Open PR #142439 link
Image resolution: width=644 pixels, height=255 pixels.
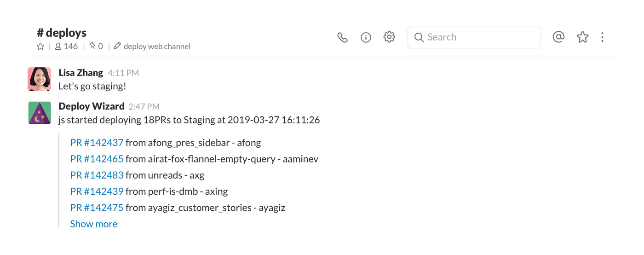point(97,191)
